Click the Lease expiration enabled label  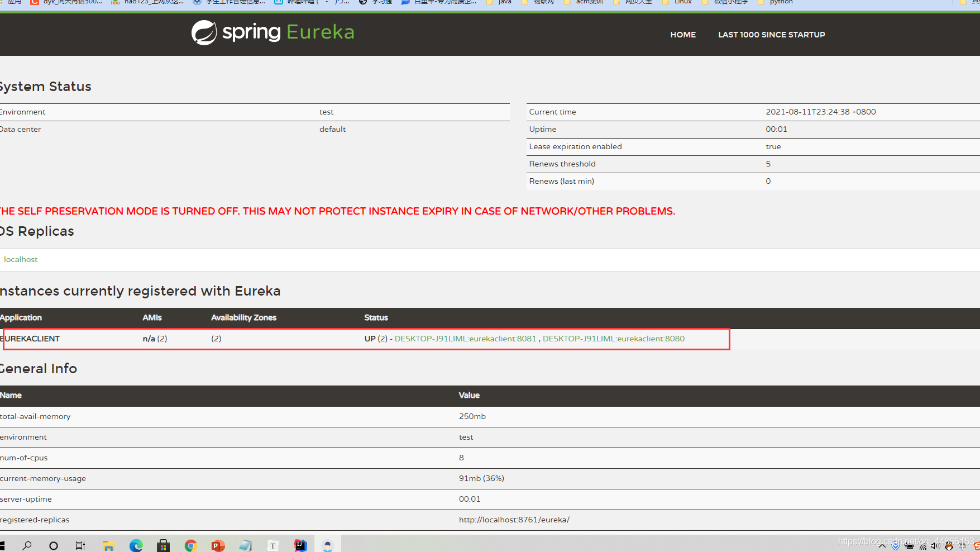(x=575, y=146)
